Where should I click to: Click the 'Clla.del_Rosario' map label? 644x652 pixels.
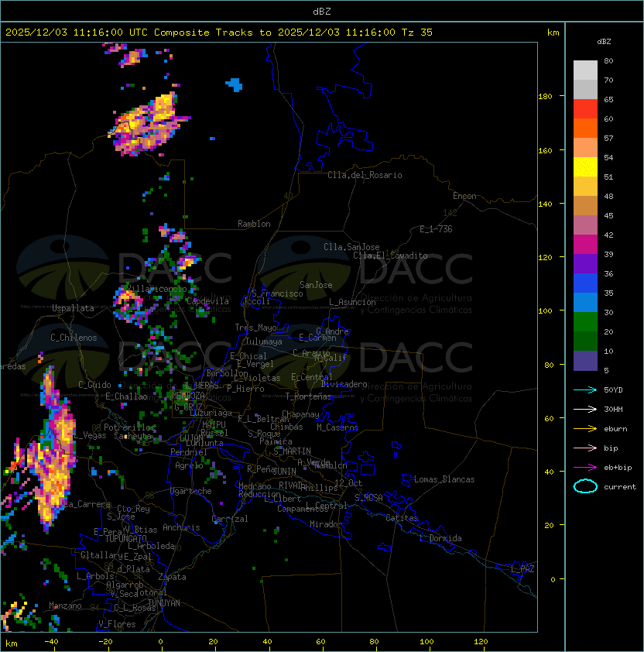365,175
